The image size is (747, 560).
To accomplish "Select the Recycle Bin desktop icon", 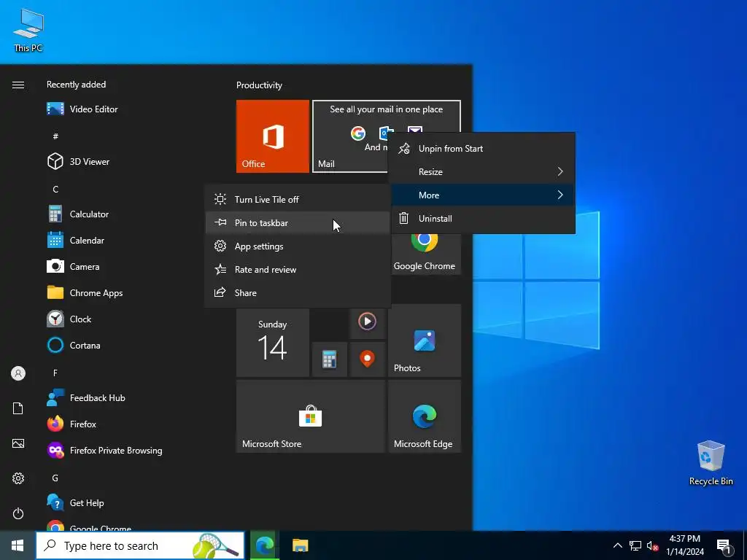I will click(711, 463).
